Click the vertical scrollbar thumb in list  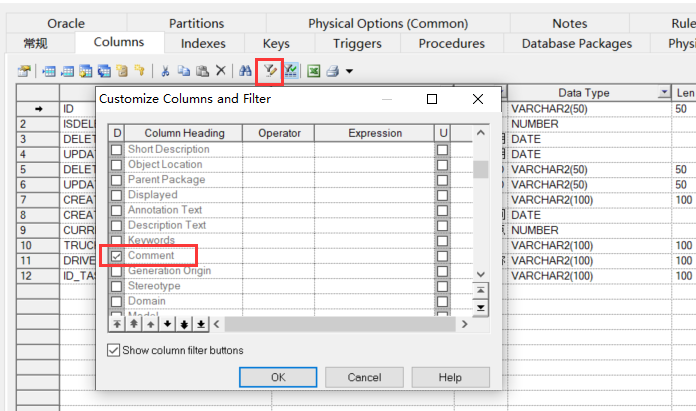[x=480, y=169]
